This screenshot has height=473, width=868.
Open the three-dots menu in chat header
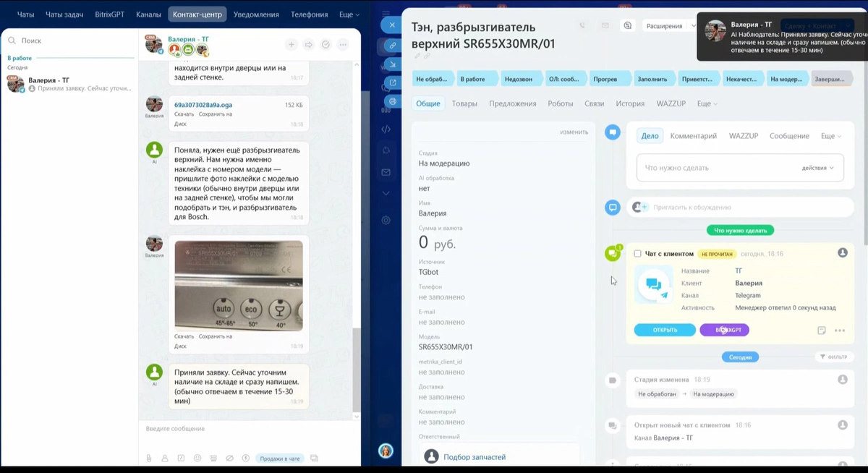344,45
